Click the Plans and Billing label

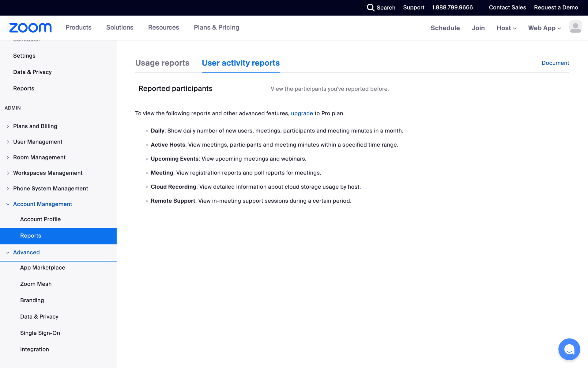[35, 126]
